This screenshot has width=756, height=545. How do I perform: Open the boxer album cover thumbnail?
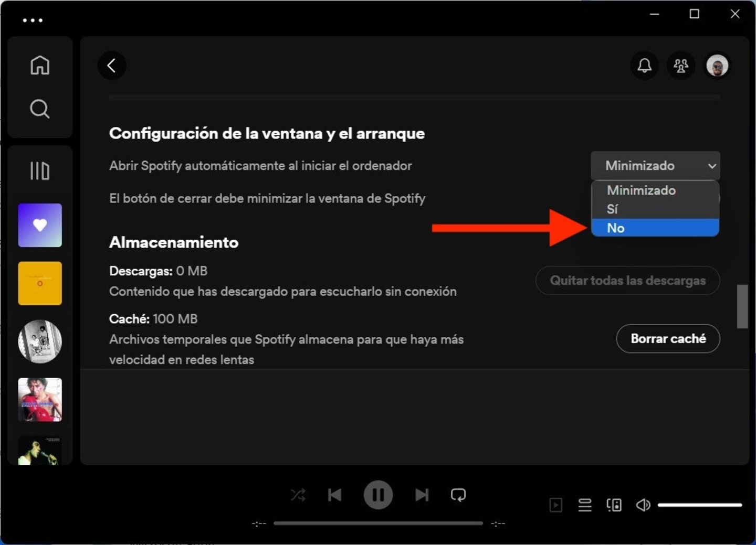pyautogui.click(x=40, y=400)
